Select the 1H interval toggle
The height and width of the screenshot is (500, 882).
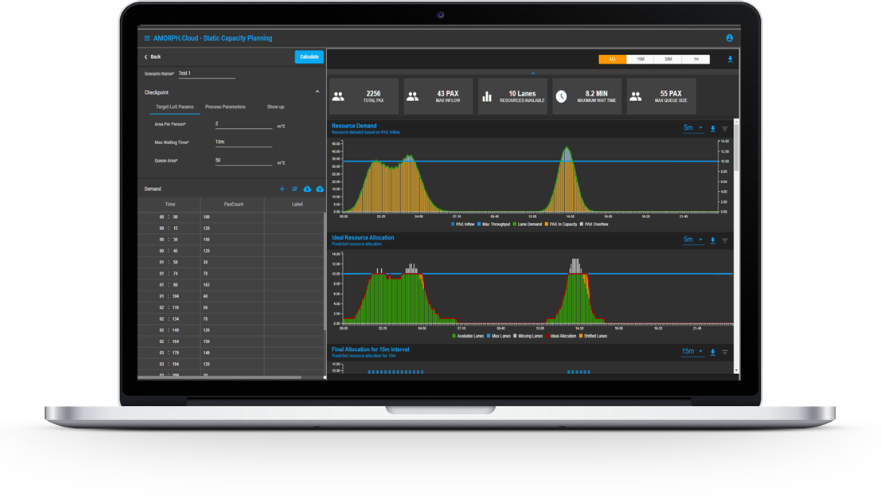[696, 59]
